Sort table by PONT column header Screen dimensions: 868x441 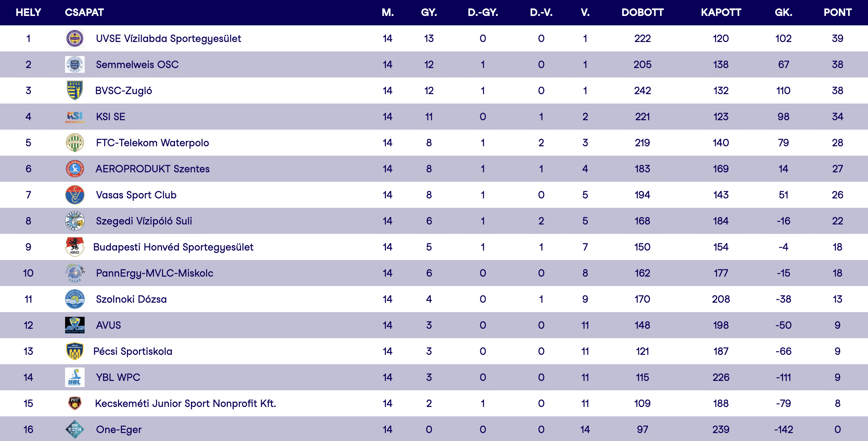(838, 12)
